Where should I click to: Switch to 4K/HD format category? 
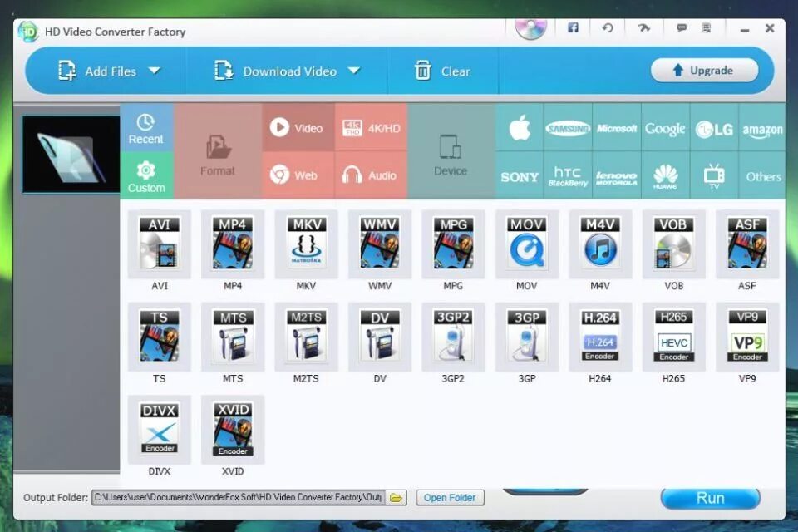pyautogui.click(x=371, y=128)
